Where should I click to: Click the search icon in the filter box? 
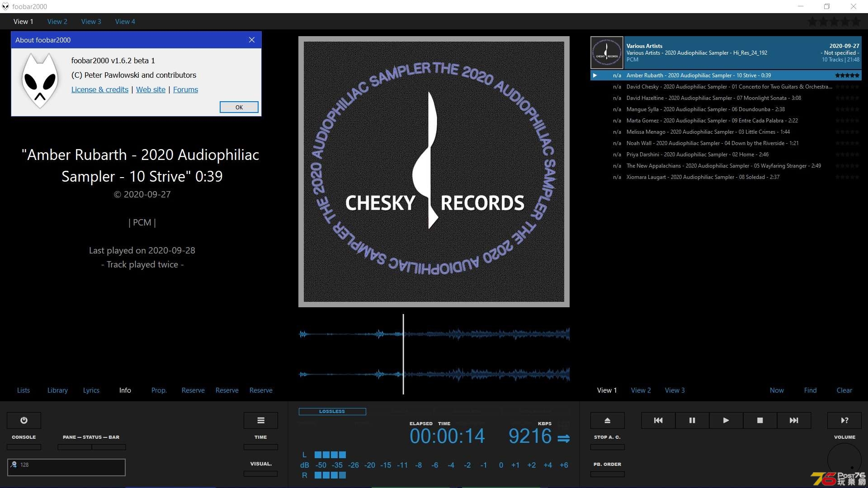[x=14, y=465]
